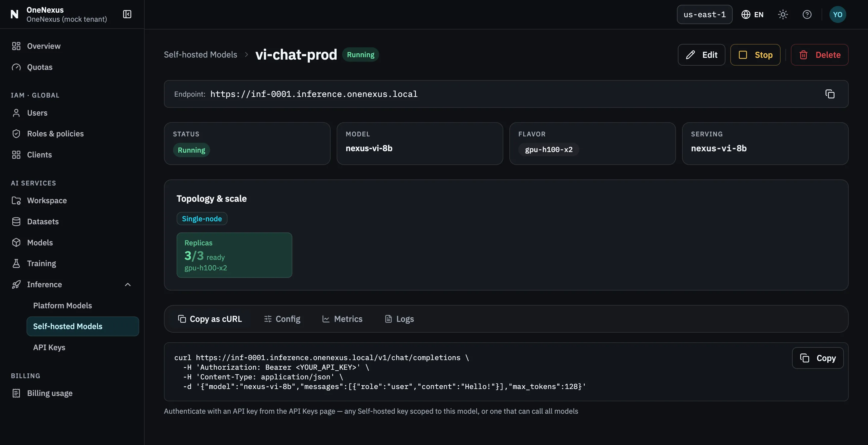Click the OneNexus N logo
This screenshot has height=445, width=868.
14,14
